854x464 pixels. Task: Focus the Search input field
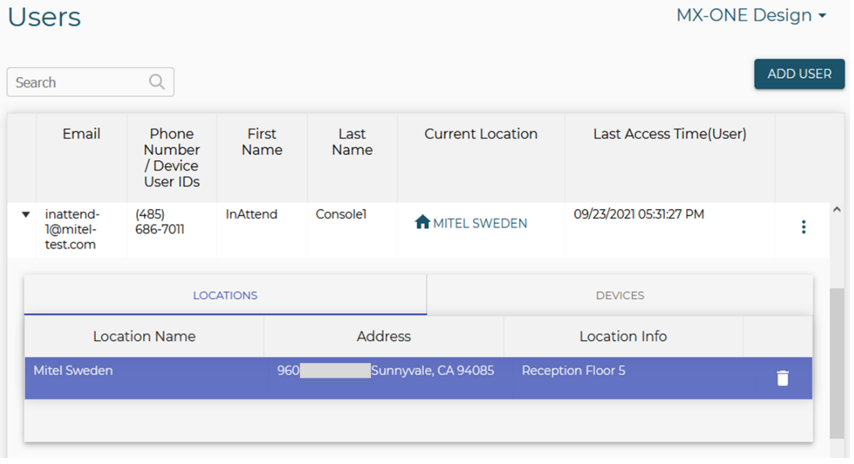pyautogui.click(x=78, y=82)
